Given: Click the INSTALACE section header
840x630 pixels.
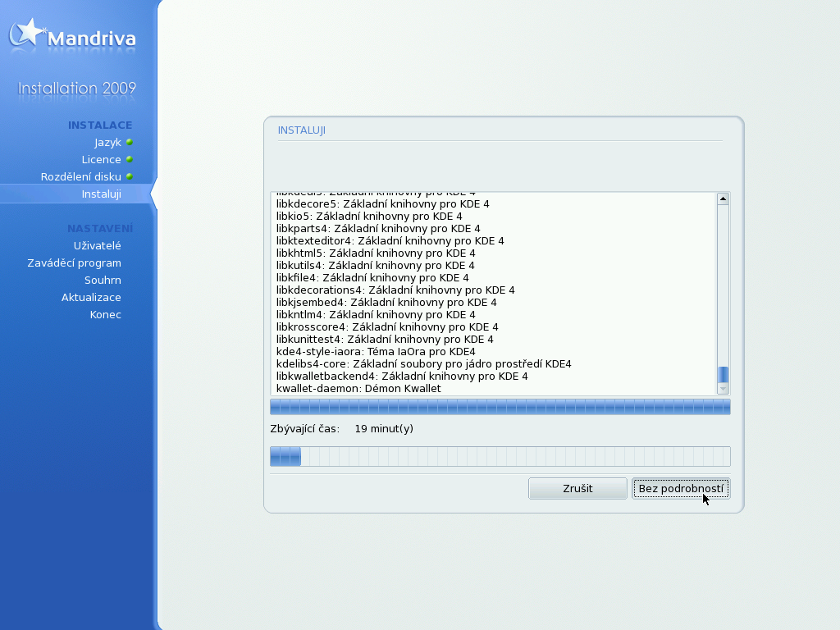Looking at the screenshot, I should [x=100, y=126].
